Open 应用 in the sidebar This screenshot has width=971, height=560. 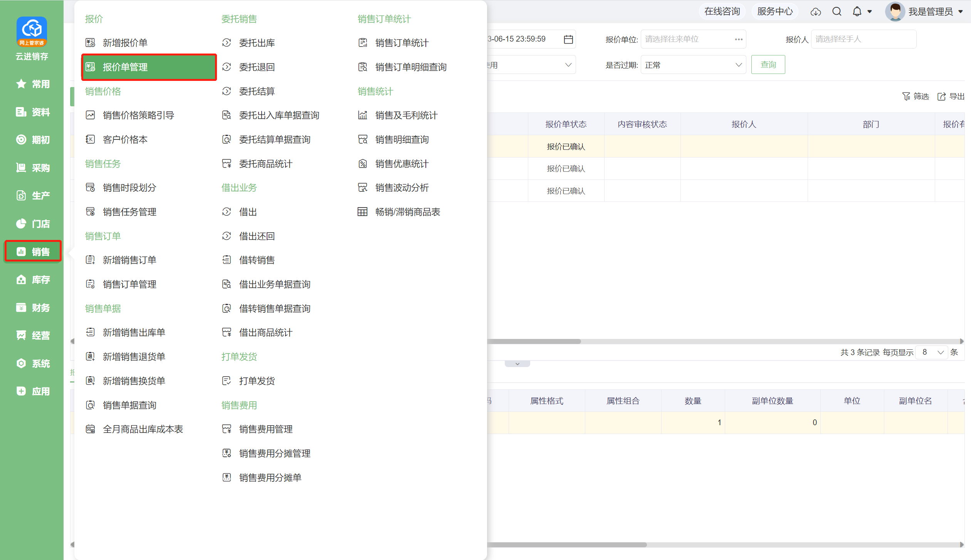click(33, 391)
